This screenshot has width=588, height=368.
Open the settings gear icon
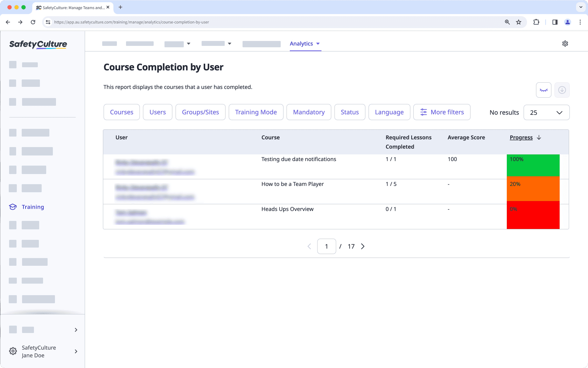tap(565, 43)
